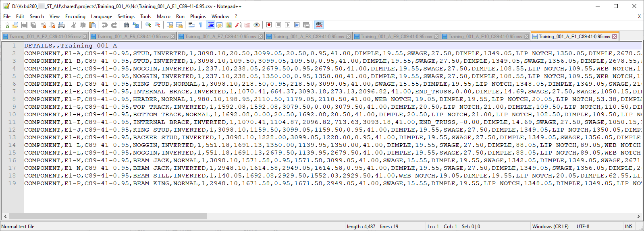Viewport: 644px width, 231px height.
Task: Open the Encoding menu
Action: click(x=75, y=16)
